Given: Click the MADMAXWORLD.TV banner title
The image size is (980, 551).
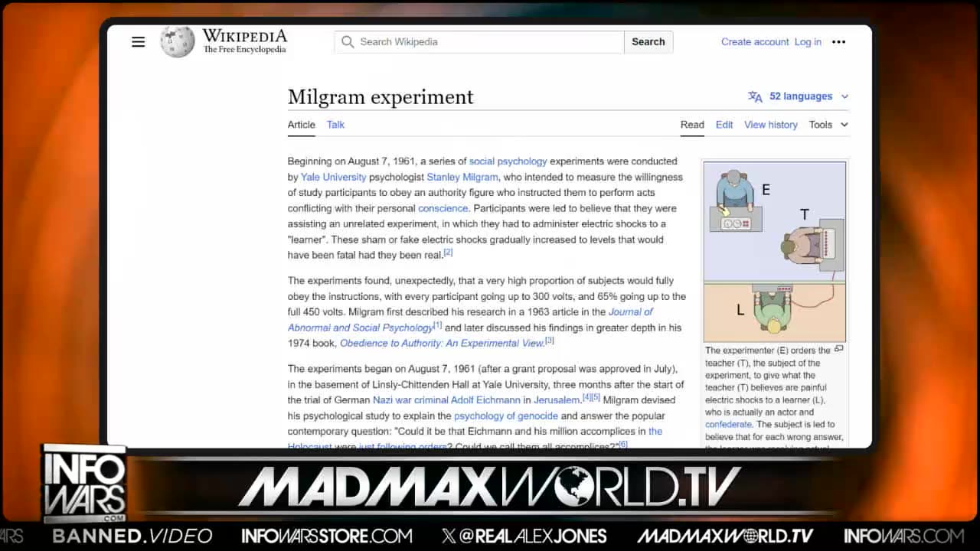Looking at the screenshot, I should pos(490,487).
